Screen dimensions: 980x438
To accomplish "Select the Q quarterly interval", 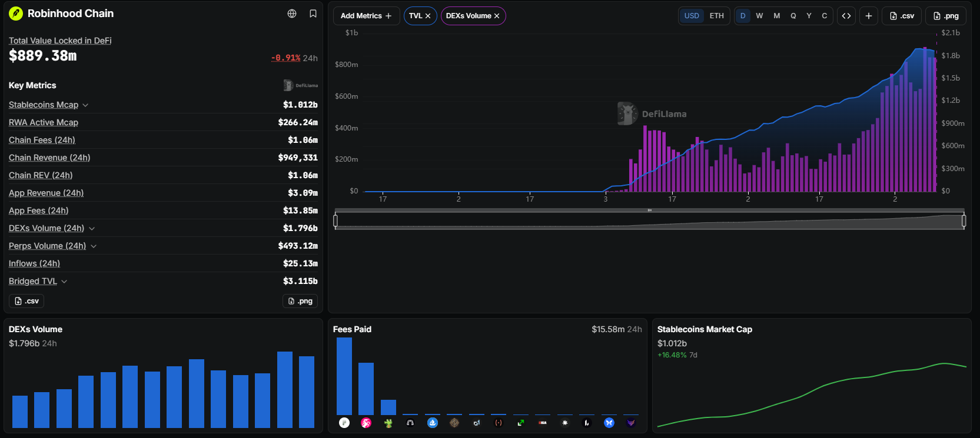I will (x=793, y=16).
